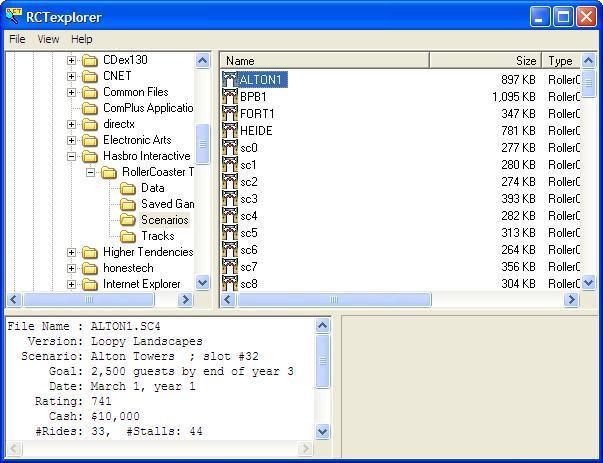Click the sc3 scenario file icon
The width and height of the screenshot is (603, 463).
pos(230,199)
